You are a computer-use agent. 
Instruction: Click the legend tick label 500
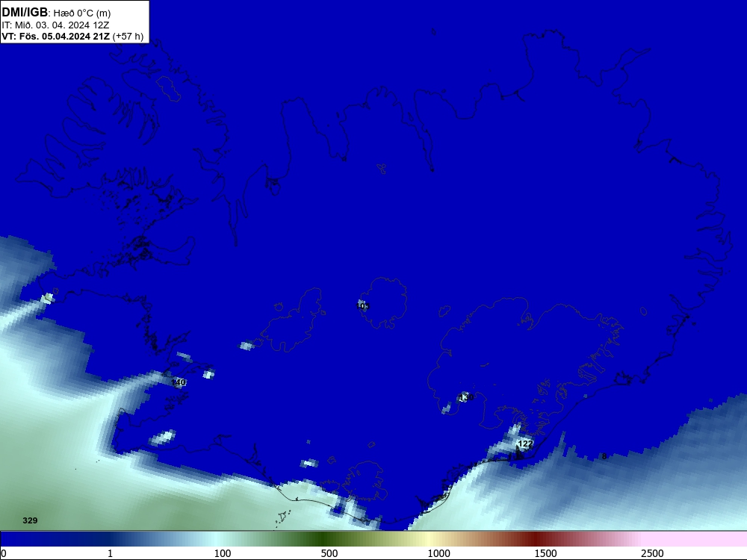click(x=329, y=553)
